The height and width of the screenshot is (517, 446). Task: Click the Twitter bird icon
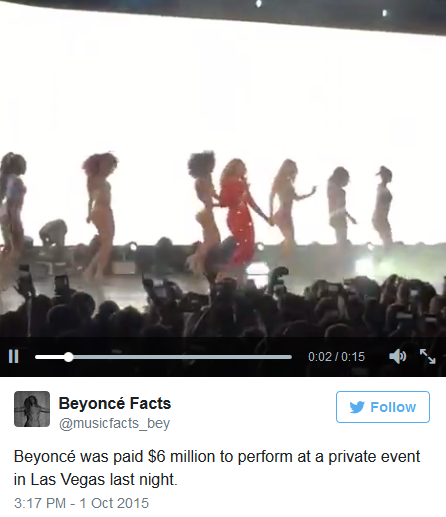click(x=357, y=407)
